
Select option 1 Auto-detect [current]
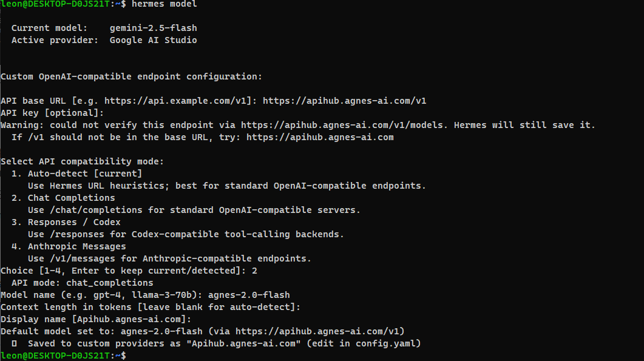tap(77, 174)
